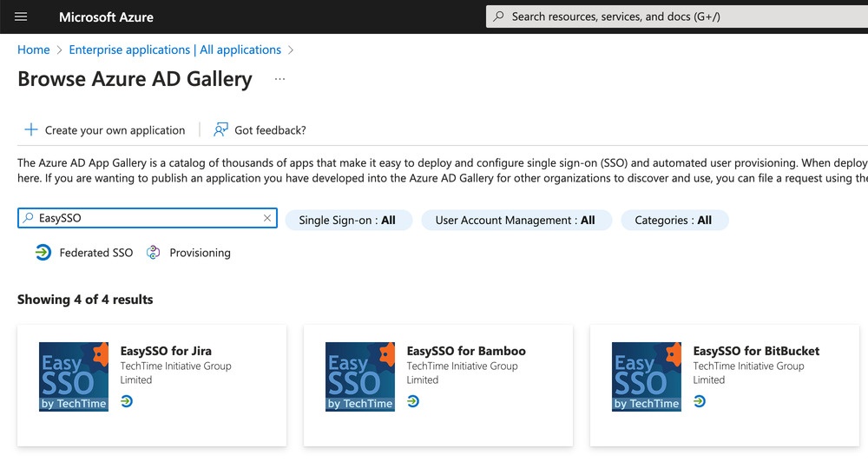Go to Home breadcrumb
This screenshot has width=868, height=475.
pos(33,49)
